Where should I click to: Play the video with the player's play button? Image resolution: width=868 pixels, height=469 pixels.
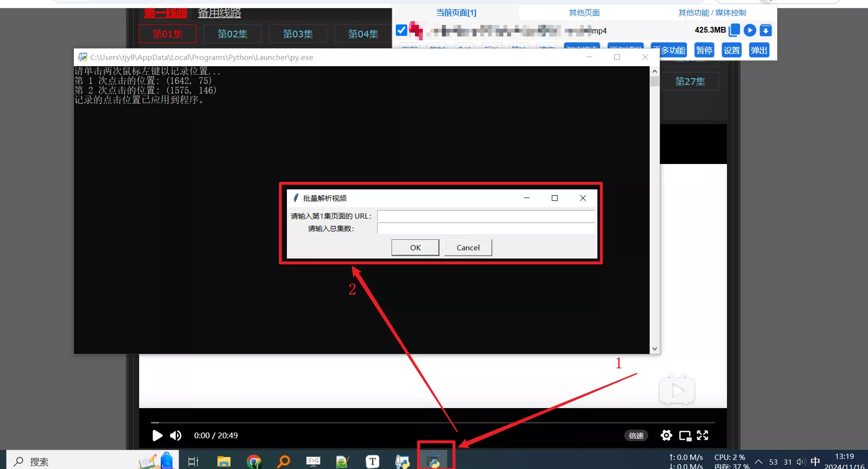point(157,435)
